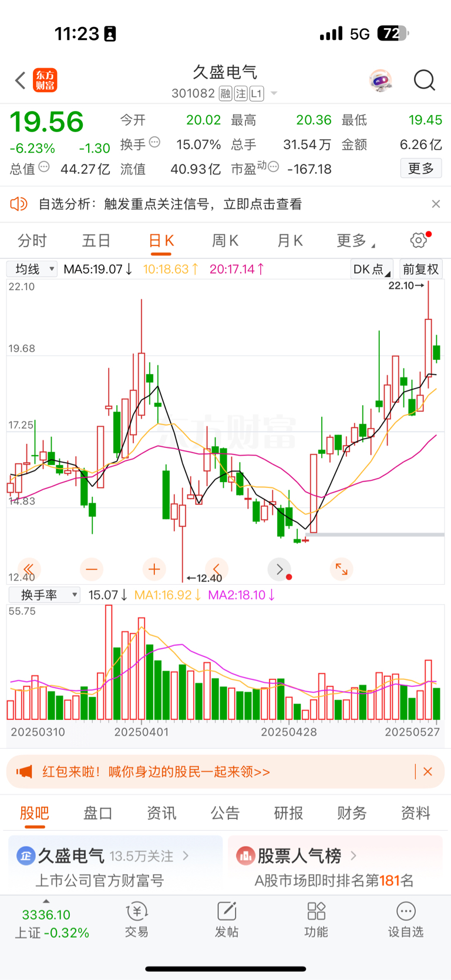
Task: Expand the 更多 chart period menu
Action: tap(356, 241)
